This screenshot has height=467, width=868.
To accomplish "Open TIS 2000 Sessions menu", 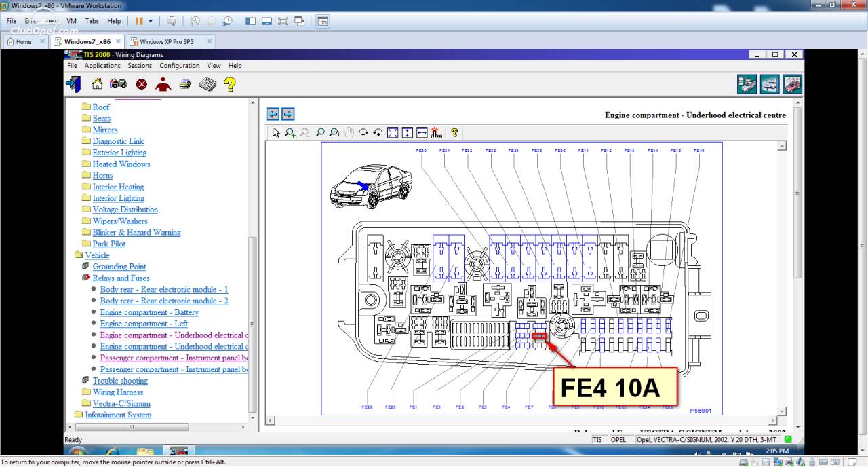I will (140, 66).
